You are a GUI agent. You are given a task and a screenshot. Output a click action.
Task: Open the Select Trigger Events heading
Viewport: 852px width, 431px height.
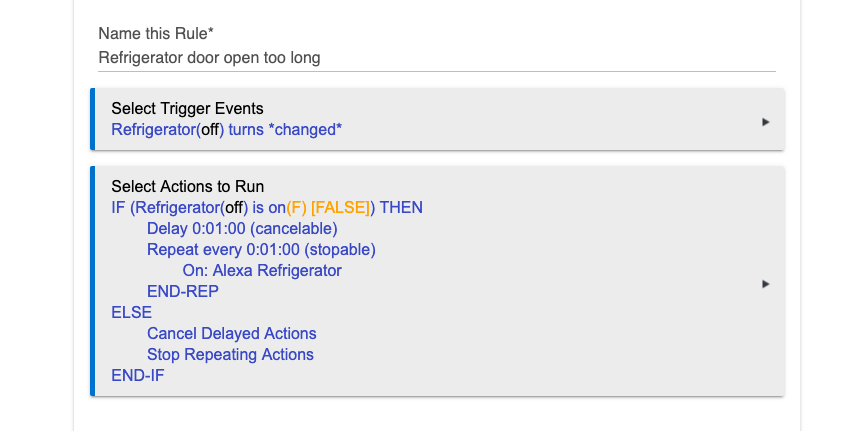(x=187, y=109)
